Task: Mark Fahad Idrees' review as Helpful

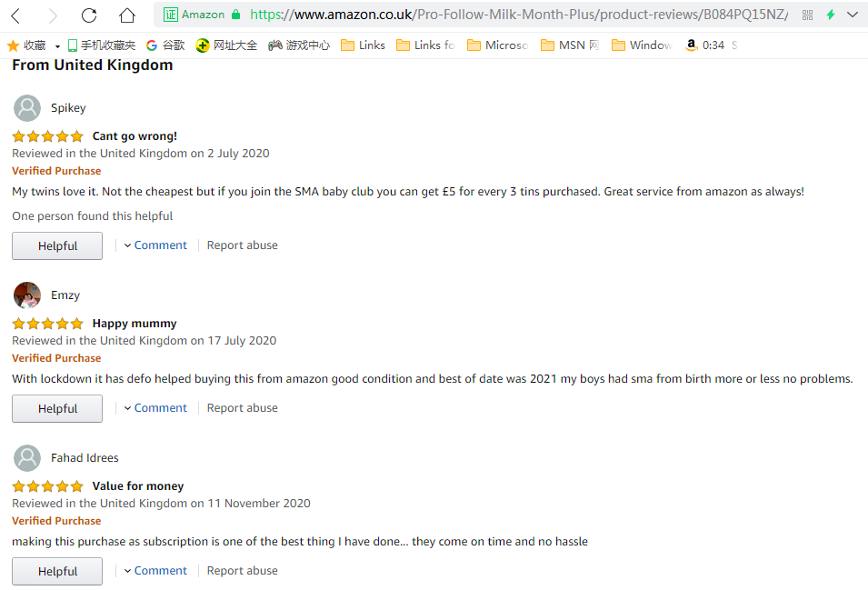Action: coord(57,572)
